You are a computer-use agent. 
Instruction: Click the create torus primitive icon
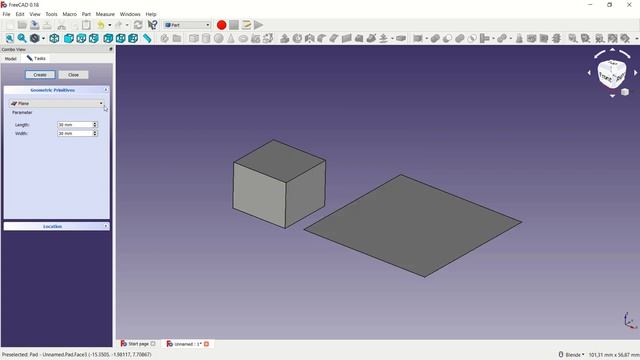click(243, 38)
